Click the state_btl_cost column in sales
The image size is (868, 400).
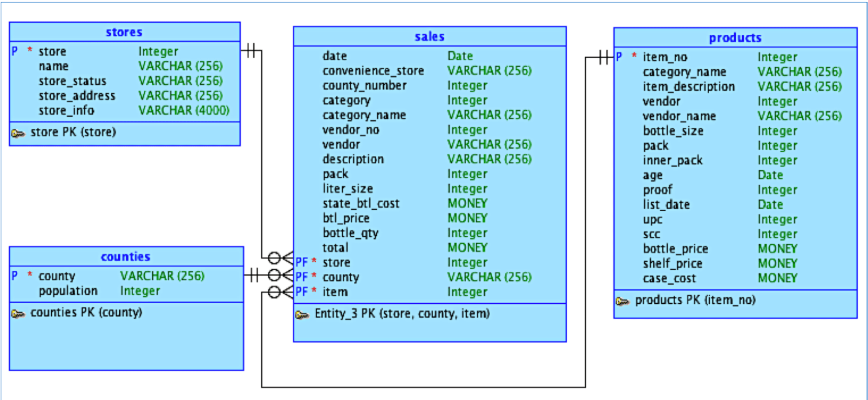pyautogui.click(x=361, y=204)
